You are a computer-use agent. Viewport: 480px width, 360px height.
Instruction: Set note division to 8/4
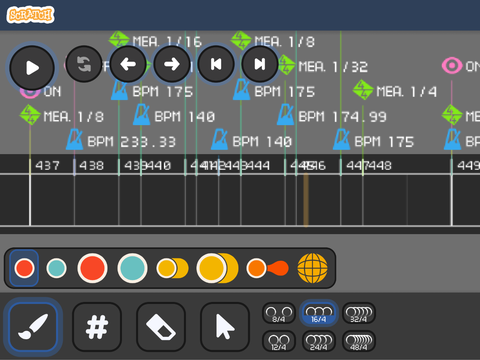[279, 313]
